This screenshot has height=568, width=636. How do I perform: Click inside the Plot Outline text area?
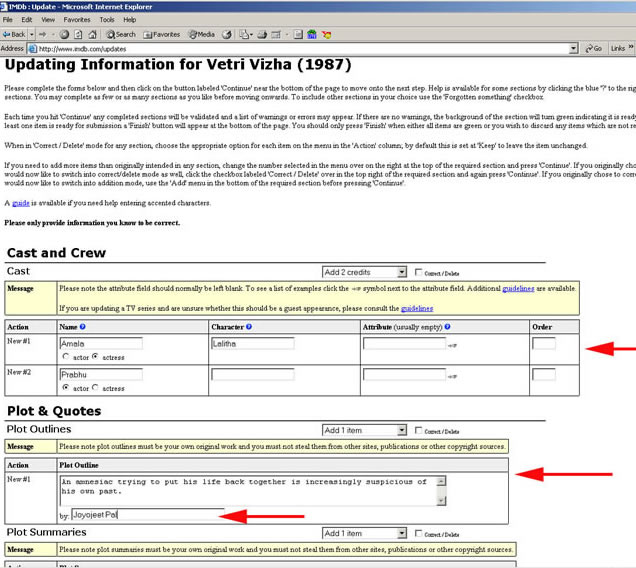[x=248, y=491]
